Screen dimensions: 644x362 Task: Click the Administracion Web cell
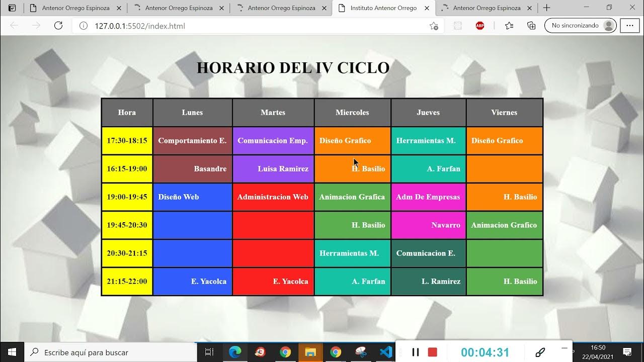tap(273, 197)
